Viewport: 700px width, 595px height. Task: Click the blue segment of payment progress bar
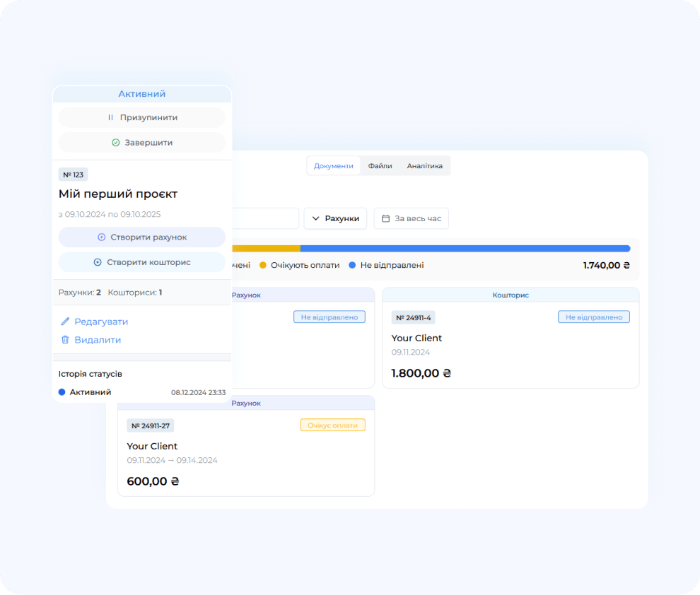[465, 249]
